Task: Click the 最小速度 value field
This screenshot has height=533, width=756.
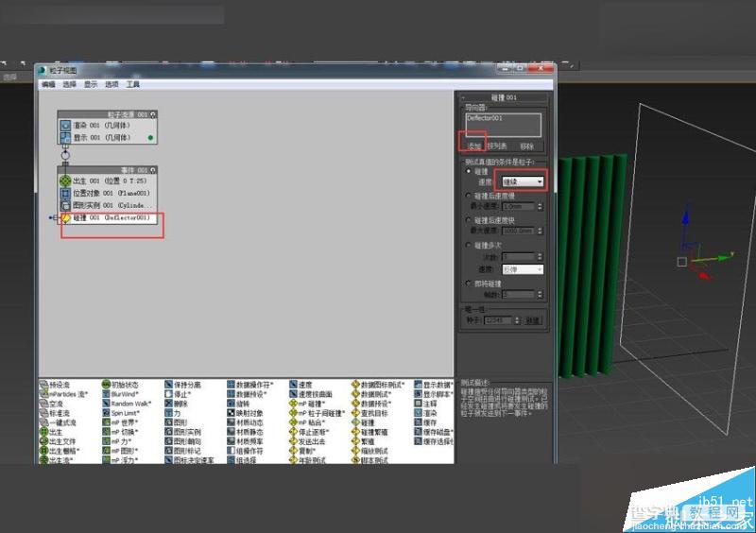Action: [519, 206]
